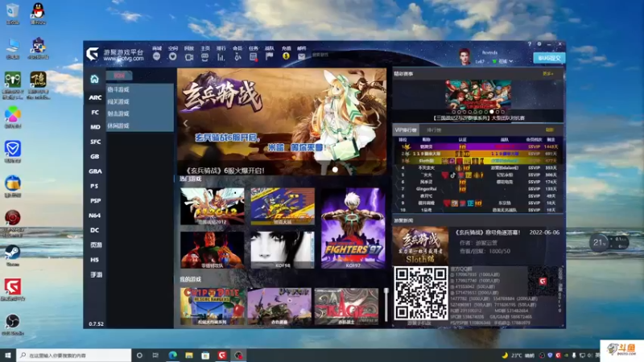The height and width of the screenshot is (362, 644).
Task: Click the 《玄兵骑战》 news headline
Action: [x=487, y=232]
